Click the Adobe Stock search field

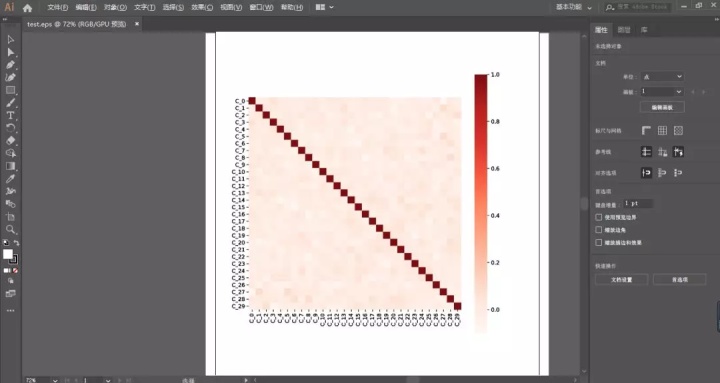tap(639, 7)
